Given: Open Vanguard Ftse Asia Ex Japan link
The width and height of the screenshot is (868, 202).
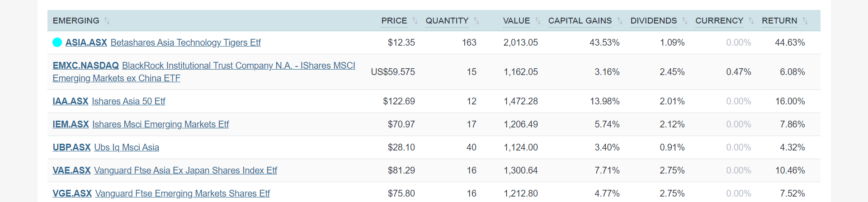Looking at the screenshot, I should pyautogui.click(x=185, y=170).
